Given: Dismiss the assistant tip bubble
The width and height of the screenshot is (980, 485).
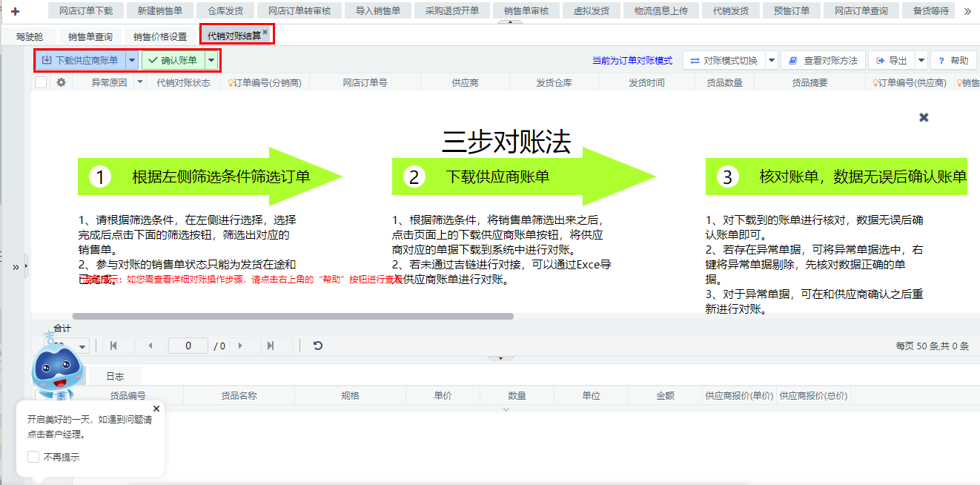Looking at the screenshot, I should [156, 408].
